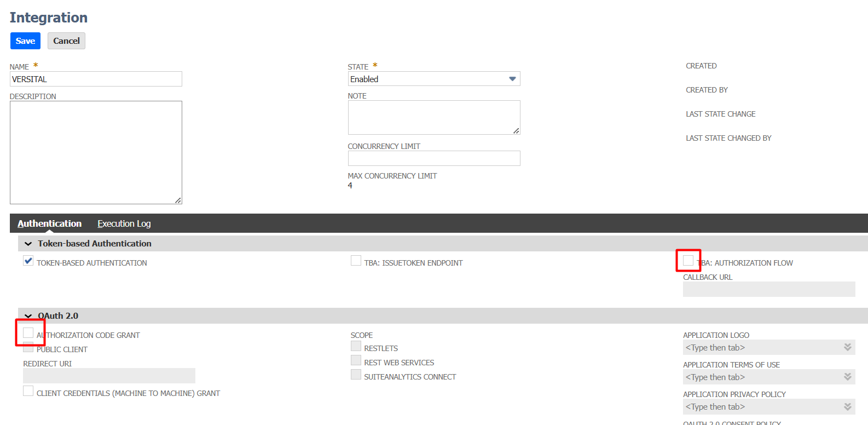Enable Client Credentials (Machine to Machine) Grant
This screenshot has height=425, width=868.
28,391
